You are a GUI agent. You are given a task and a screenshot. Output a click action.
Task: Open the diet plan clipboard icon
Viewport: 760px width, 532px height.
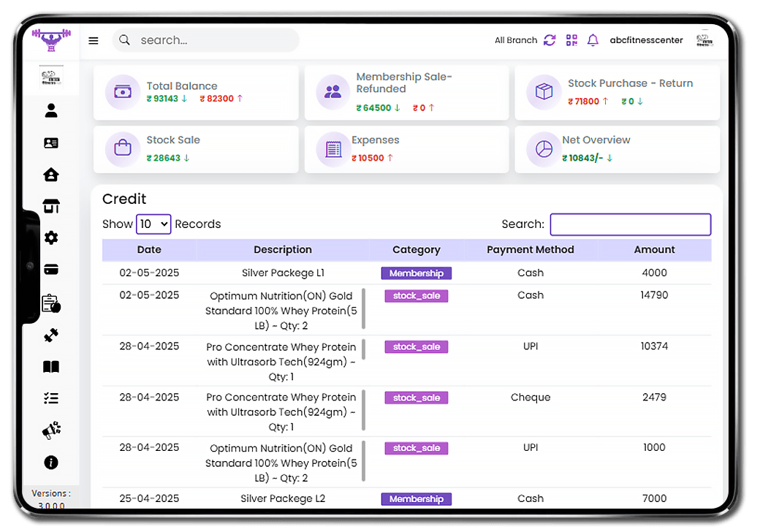51,303
